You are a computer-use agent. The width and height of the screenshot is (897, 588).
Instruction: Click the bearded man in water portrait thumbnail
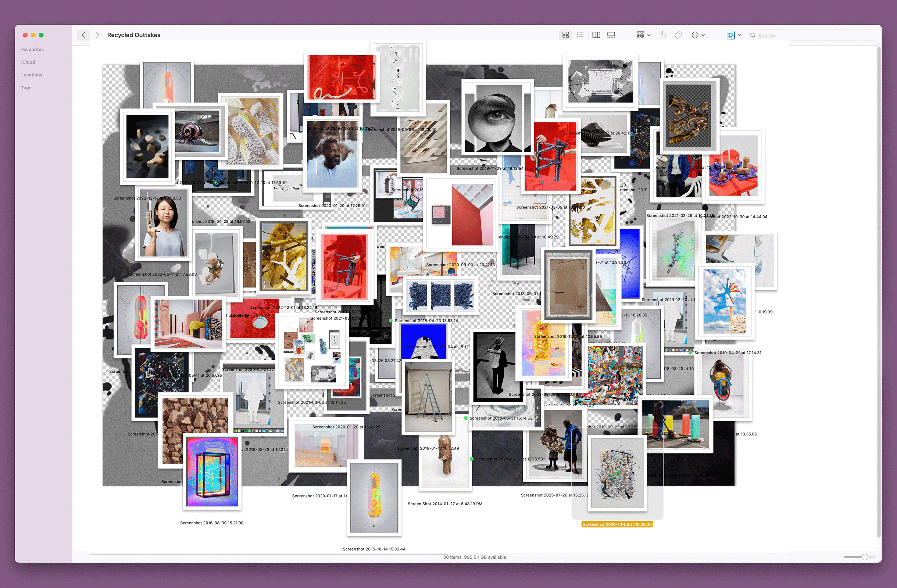pyautogui.click(x=332, y=154)
